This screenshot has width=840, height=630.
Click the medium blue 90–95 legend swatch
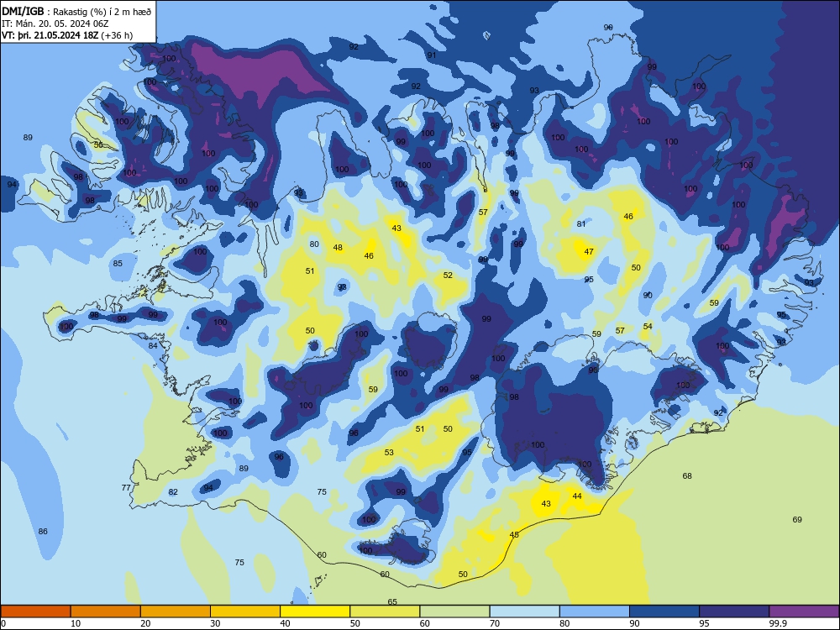pos(664,612)
